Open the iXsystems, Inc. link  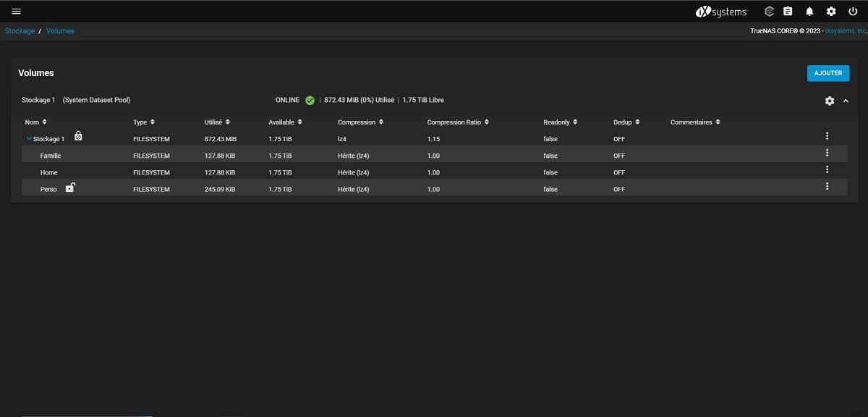(x=844, y=30)
